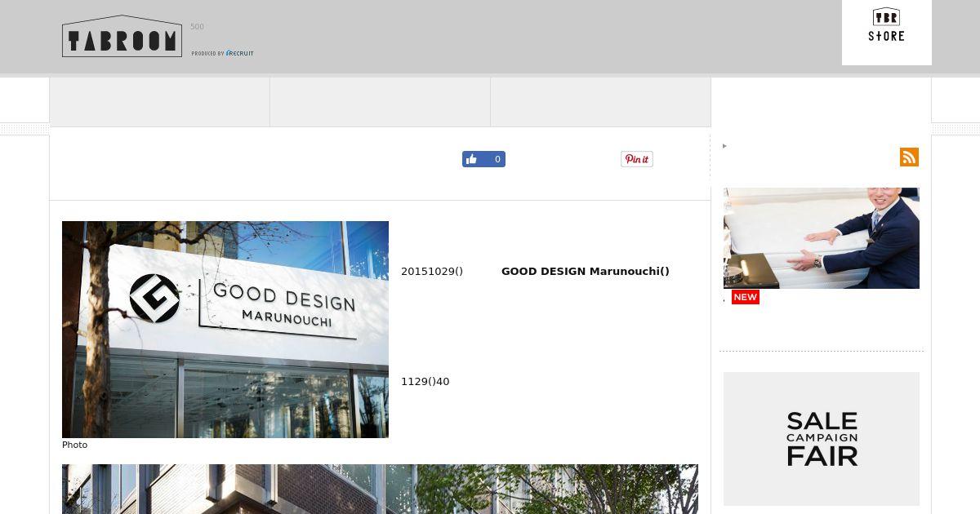Open the GOOD DESIGN MARUNOUCHI sign photo
The width and height of the screenshot is (980, 514).
tap(225, 330)
